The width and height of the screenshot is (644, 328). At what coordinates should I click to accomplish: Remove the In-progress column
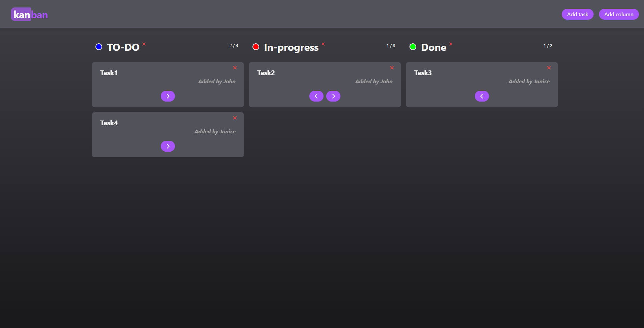coord(323,44)
